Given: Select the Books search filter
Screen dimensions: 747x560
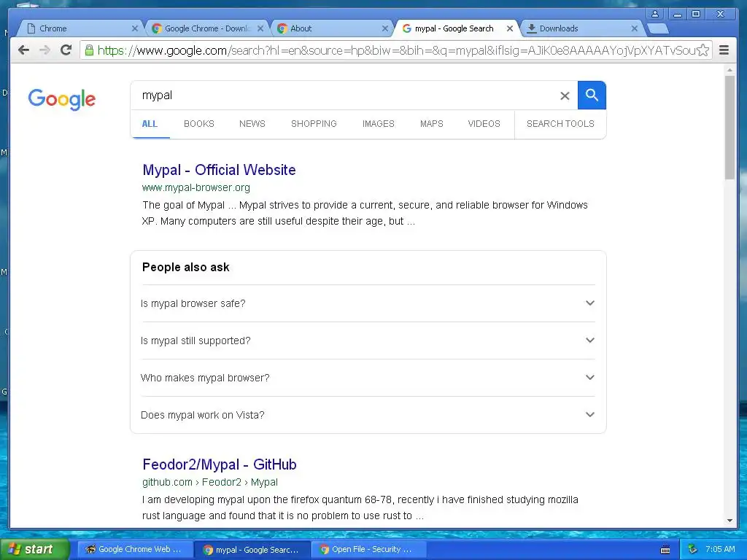Looking at the screenshot, I should [199, 124].
